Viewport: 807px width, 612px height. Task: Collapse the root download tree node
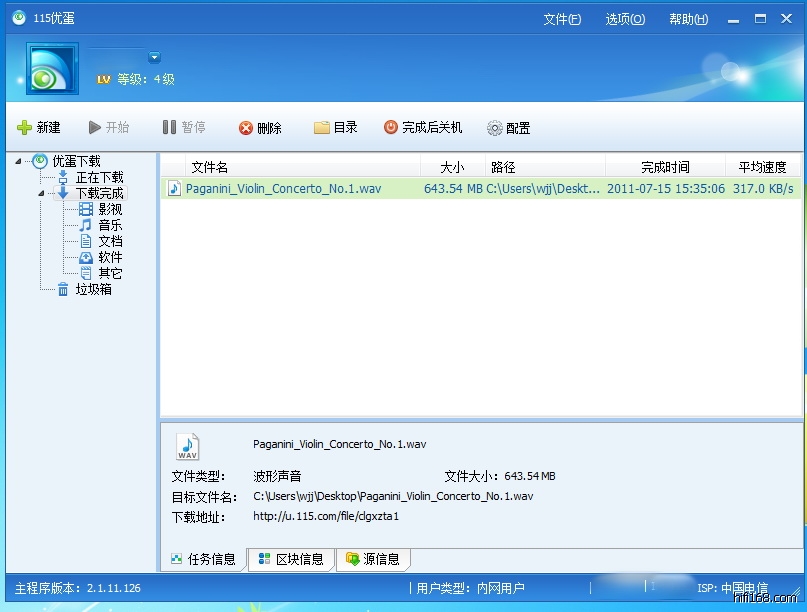click(x=18, y=161)
